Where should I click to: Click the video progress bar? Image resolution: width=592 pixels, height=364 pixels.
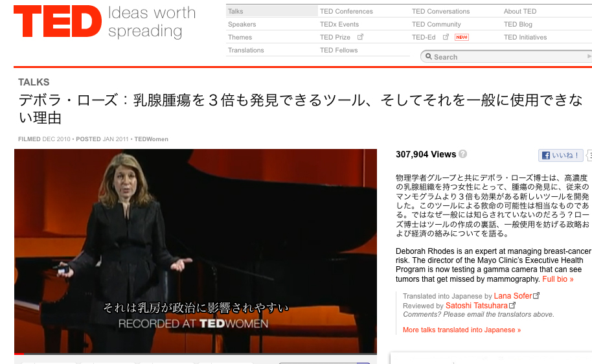pos(194,354)
